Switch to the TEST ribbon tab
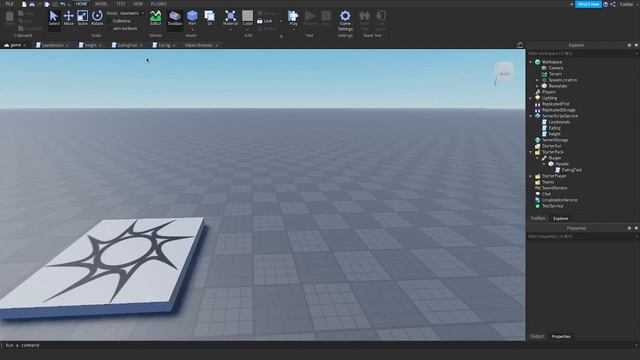Image resolution: width=640 pixels, height=360 pixels. pos(121,4)
